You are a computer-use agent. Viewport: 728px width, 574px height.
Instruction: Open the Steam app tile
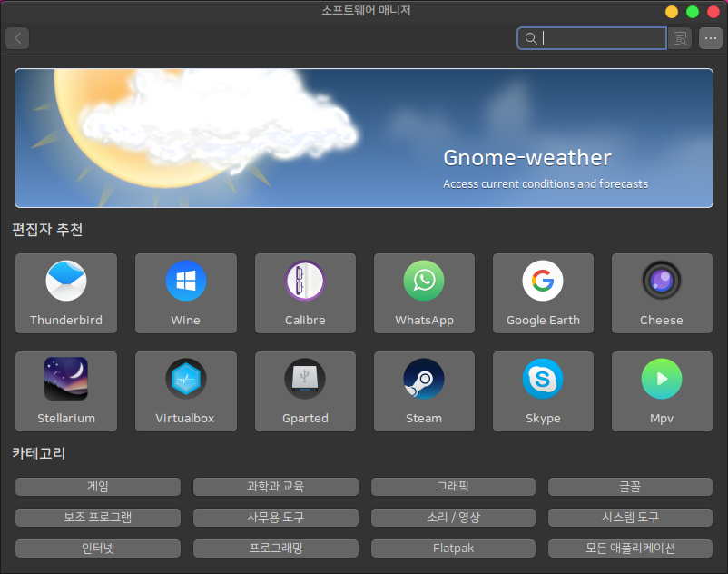(x=424, y=391)
